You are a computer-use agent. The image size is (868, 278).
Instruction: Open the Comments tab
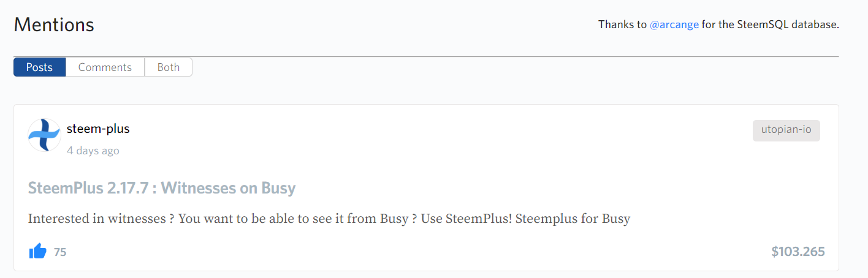pos(105,67)
